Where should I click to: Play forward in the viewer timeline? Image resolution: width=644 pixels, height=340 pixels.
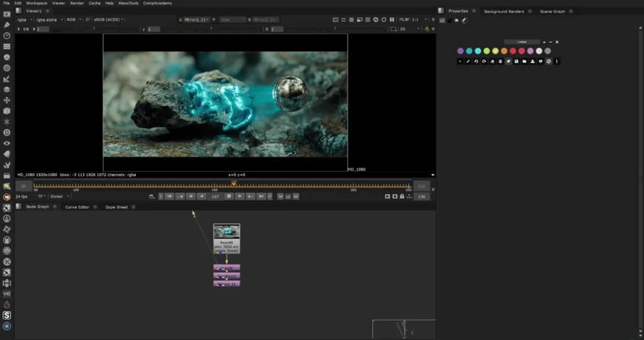pyautogui.click(x=240, y=196)
